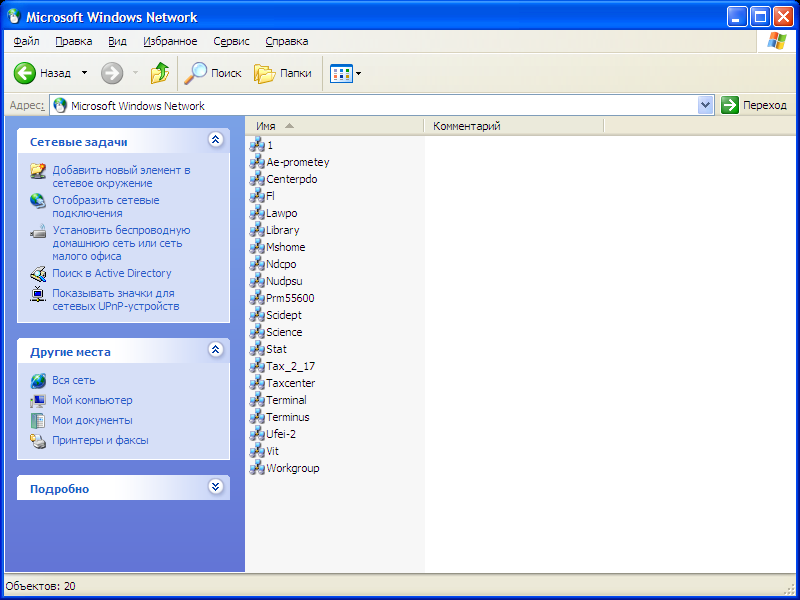
Task: Select the Library workgroup icon
Action: pos(257,230)
